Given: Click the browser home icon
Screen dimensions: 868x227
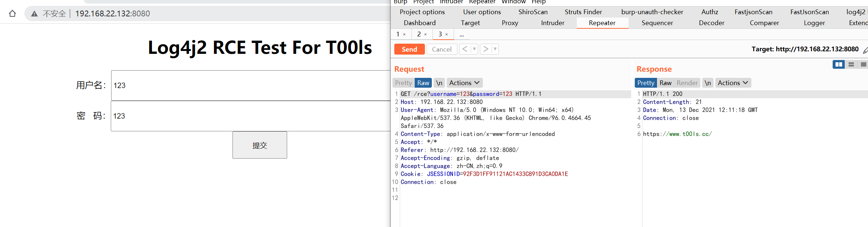Looking at the screenshot, I should point(12,13).
